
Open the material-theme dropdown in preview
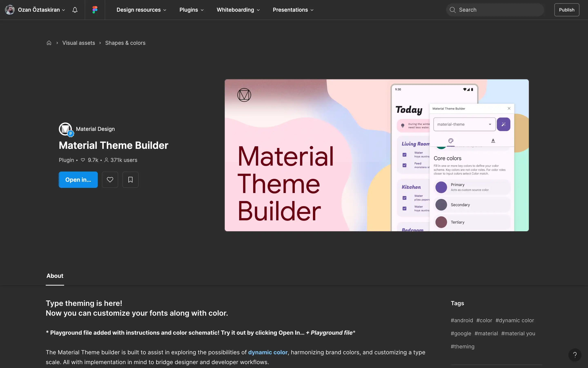464,124
